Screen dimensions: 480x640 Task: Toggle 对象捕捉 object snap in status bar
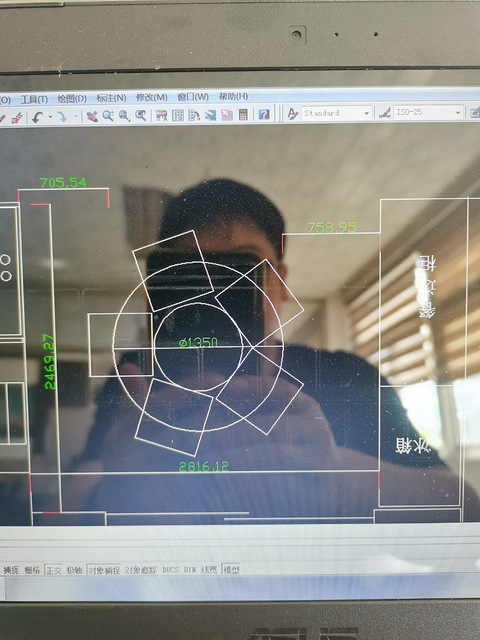pyautogui.click(x=104, y=570)
